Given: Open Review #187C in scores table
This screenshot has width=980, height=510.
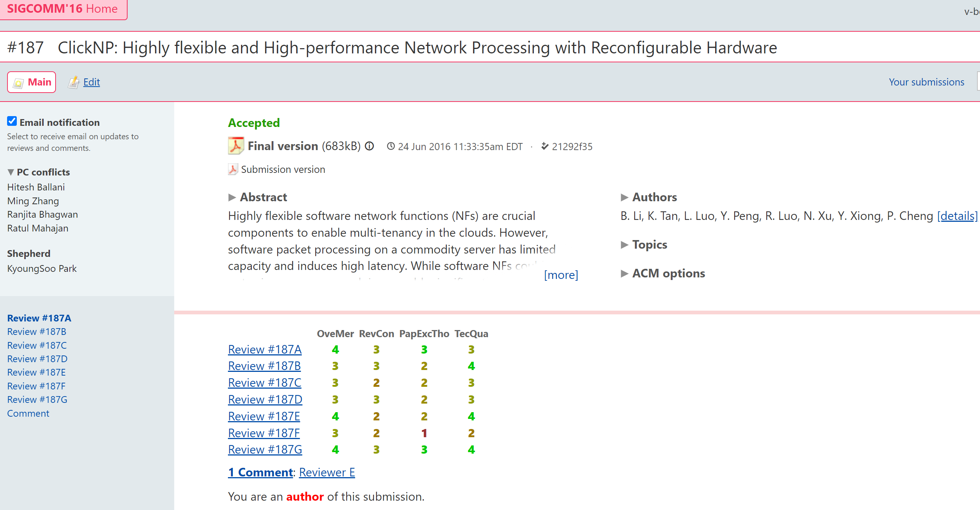Looking at the screenshot, I should click(264, 382).
